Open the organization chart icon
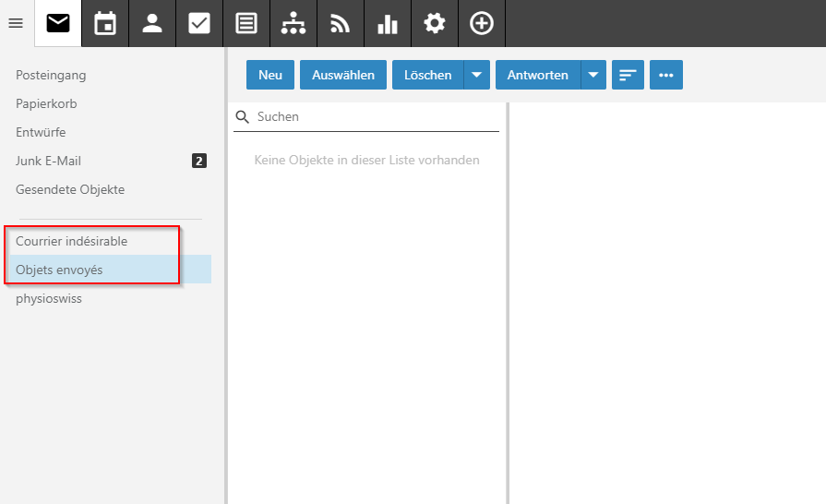Image resolution: width=826 pixels, height=504 pixels. click(x=293, y=24)
